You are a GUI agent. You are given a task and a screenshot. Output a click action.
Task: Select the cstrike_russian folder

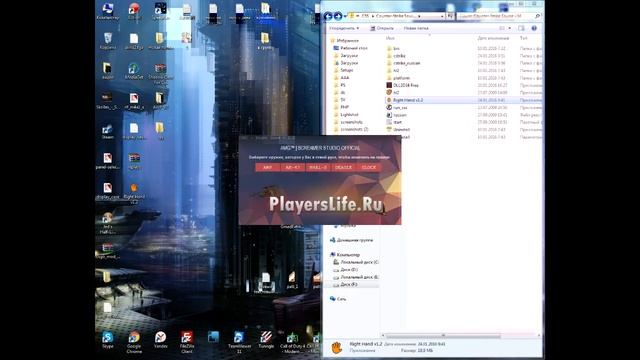[x=403, y=63]
